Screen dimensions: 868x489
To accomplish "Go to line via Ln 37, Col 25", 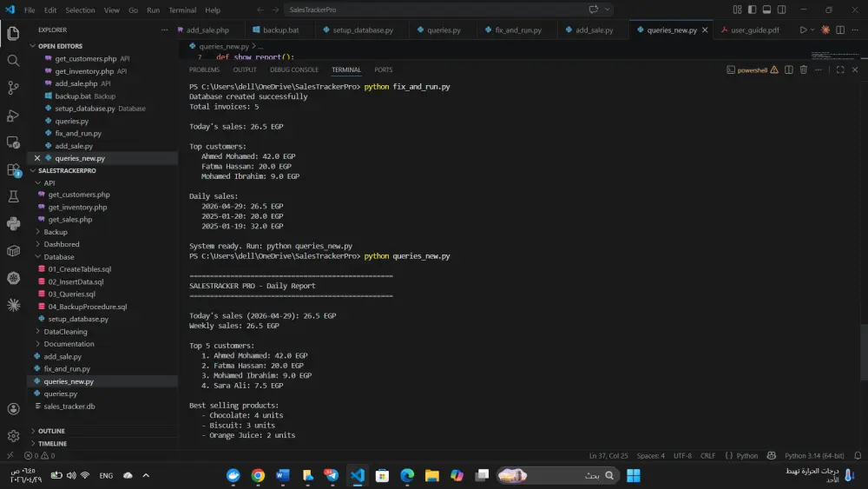I will [x=608, y=456].
